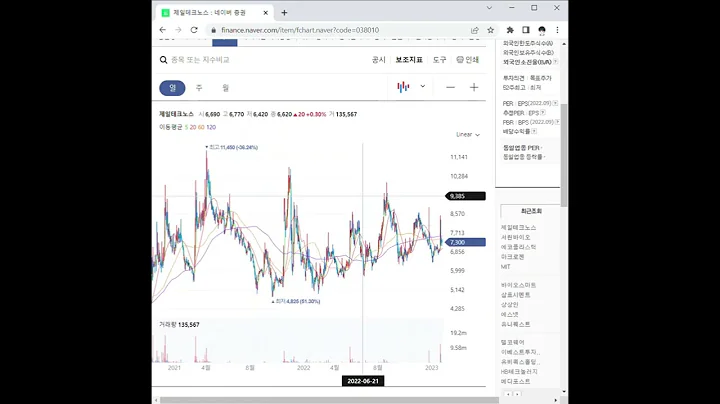Open the 공시 menu

(x=379, y=60)
